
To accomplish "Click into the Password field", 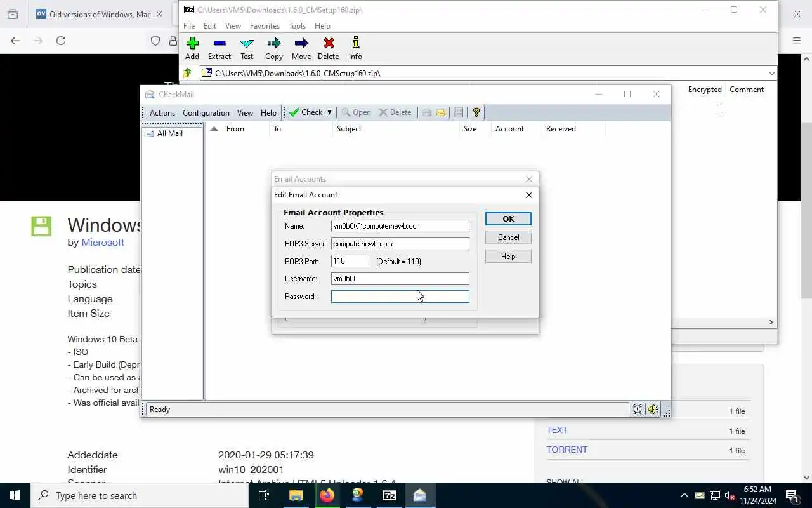I will 400,297.
